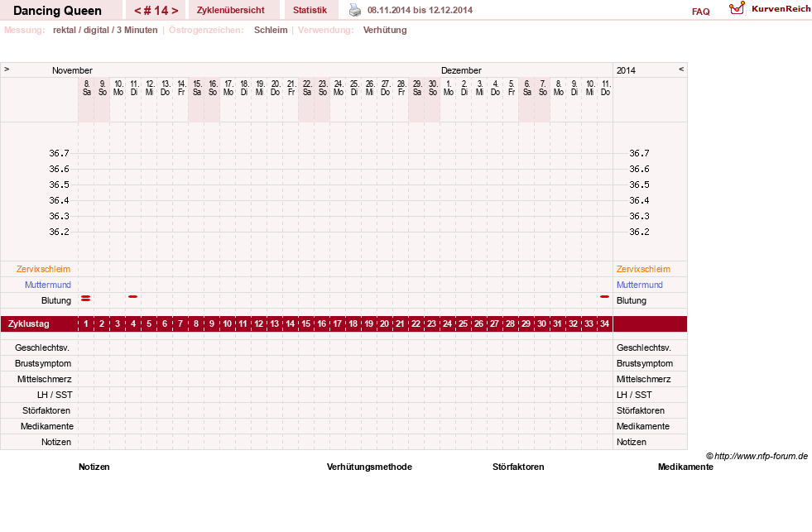Click the bottom Störfaktoren heading
The width and height of the screenshot is (812, 532).
[518, 467]
